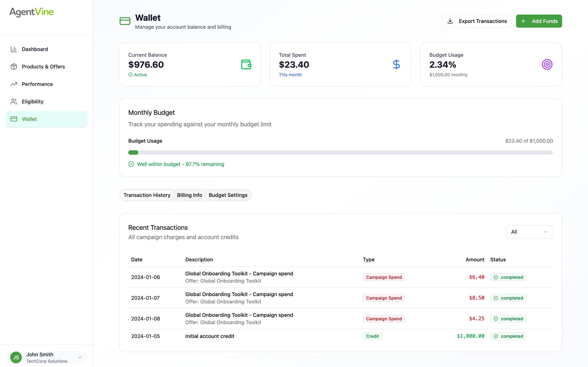Image resolution: width=588 pixels, height=367 pixels.
Task: Click the purple target icon in Budget Usage
Action: click(x=547, y=64)
